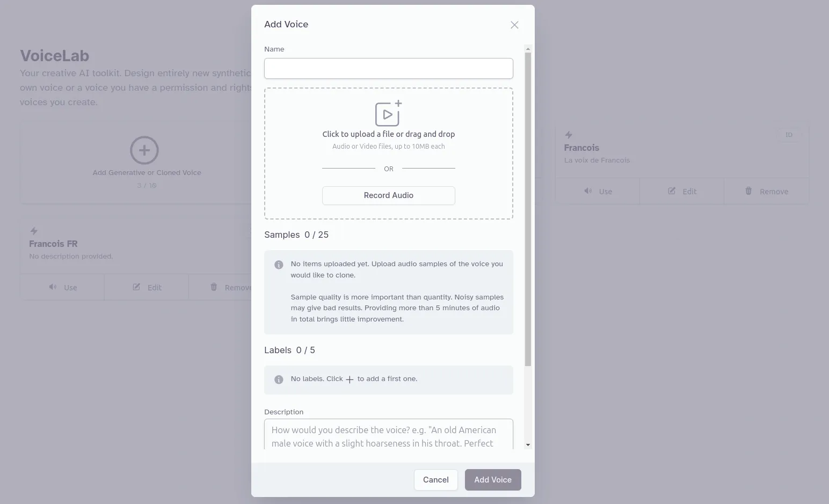The width and height of the screenshot is (829, 504).
Task: Click the Add Generative or Cloned Voice plus icon
Action: 144,150
